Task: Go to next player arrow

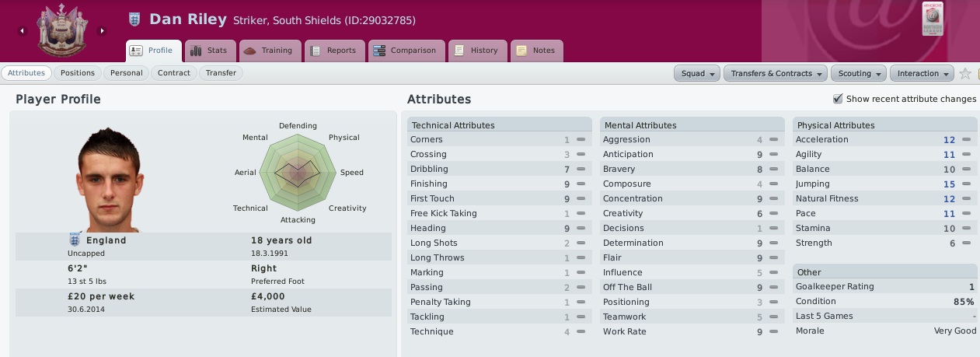Action: [x=102, y=31]
